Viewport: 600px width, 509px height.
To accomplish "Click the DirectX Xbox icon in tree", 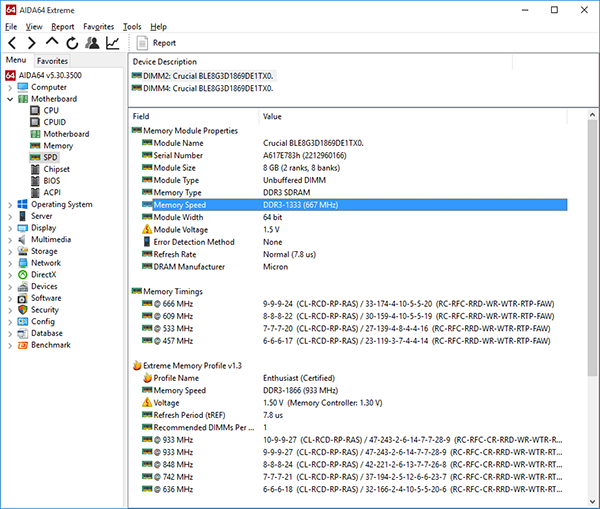I will [23, 275].
